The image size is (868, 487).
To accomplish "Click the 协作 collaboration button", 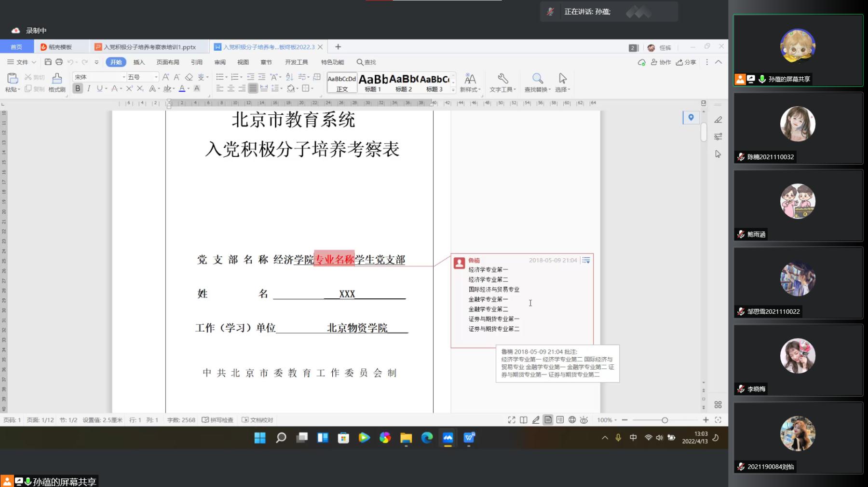I will pyautogui.click(x=661, y=62).
